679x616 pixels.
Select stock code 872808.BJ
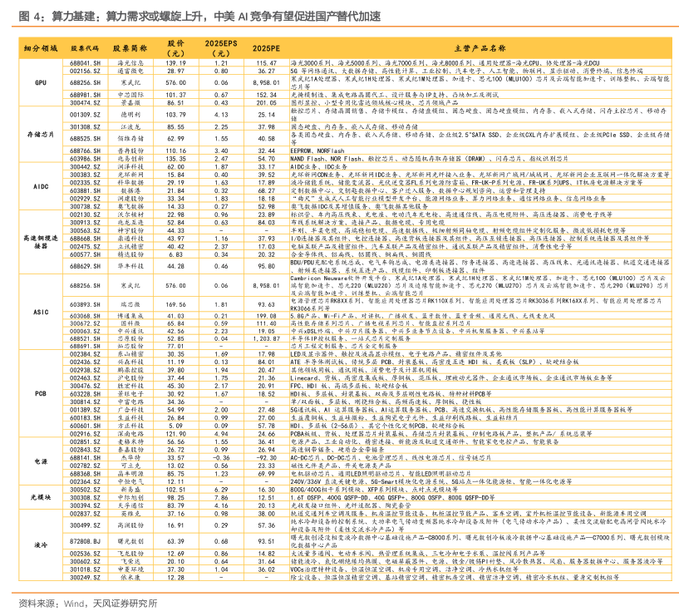[85, 541]
